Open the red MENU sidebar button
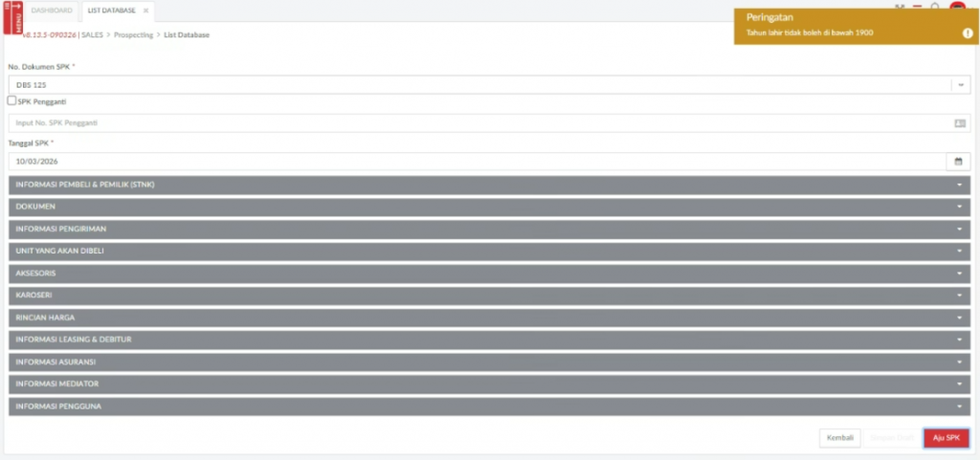980x460 pixels. click(x=11, y=16)
